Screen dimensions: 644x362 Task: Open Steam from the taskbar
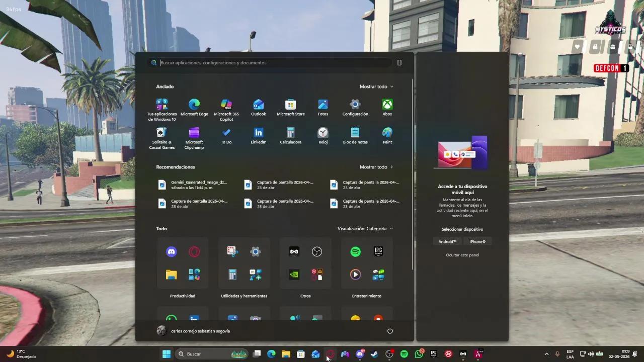(374, 354)
